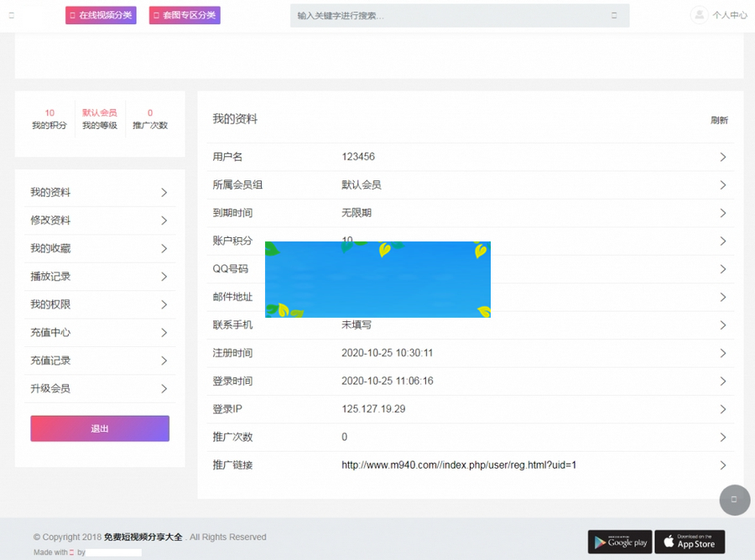
Task: Open 充值中心 from the sidebar
Action: click(x=50, y=333)
